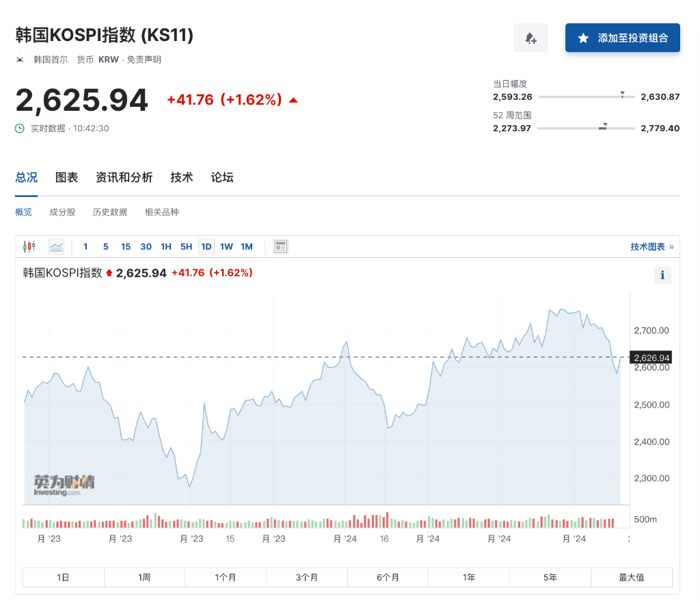Add to portfolio with 添加至投资组合 button
The height and width of the screenshot is (601, 700).
click(x=622, y=38)
